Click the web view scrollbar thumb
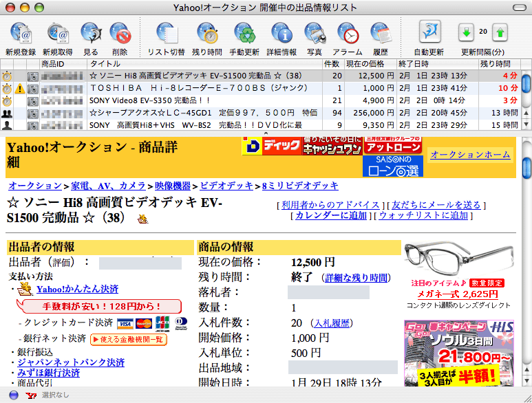The width and height of the screenshot is (532, 403). tap(526, 168)
